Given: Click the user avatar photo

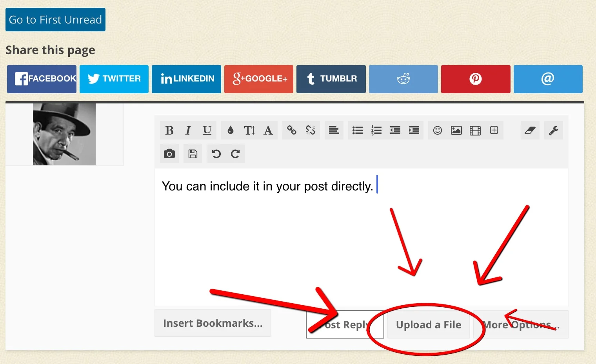Looking at the screenshot, I should click(64, 134).
